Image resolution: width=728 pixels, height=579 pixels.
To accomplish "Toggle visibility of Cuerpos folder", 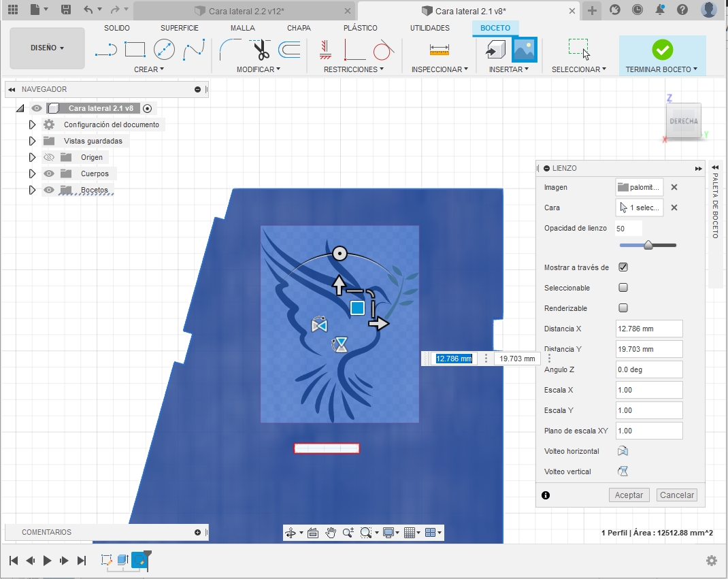I will (49, 173).
